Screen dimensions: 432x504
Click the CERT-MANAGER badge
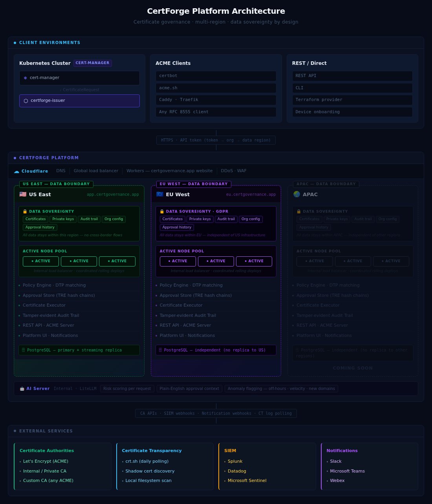(x=93, y=63)
